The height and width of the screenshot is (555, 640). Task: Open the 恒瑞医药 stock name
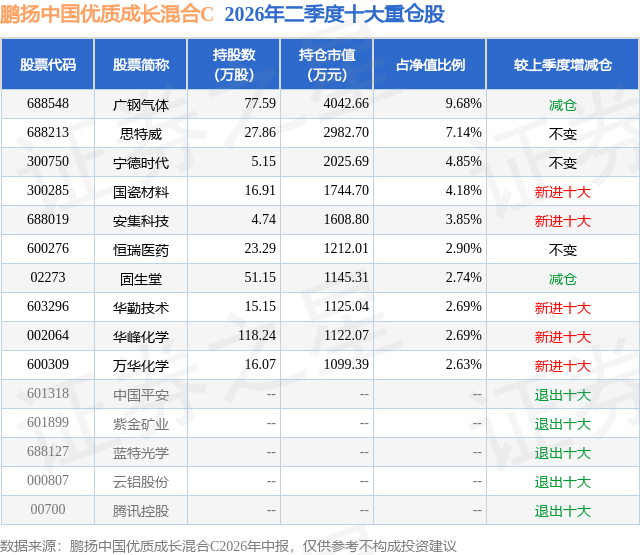pyautogui.click(x=141, y=250)
